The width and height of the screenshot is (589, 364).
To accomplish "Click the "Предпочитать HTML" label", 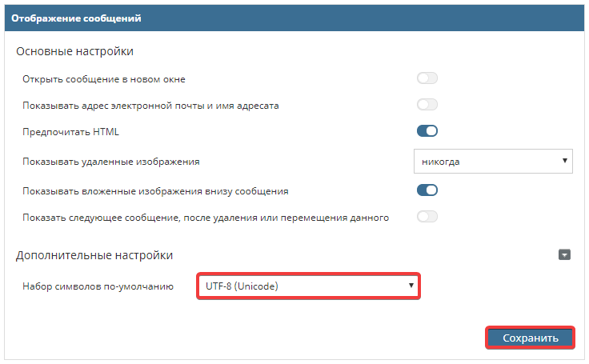I will click(72, 131).
